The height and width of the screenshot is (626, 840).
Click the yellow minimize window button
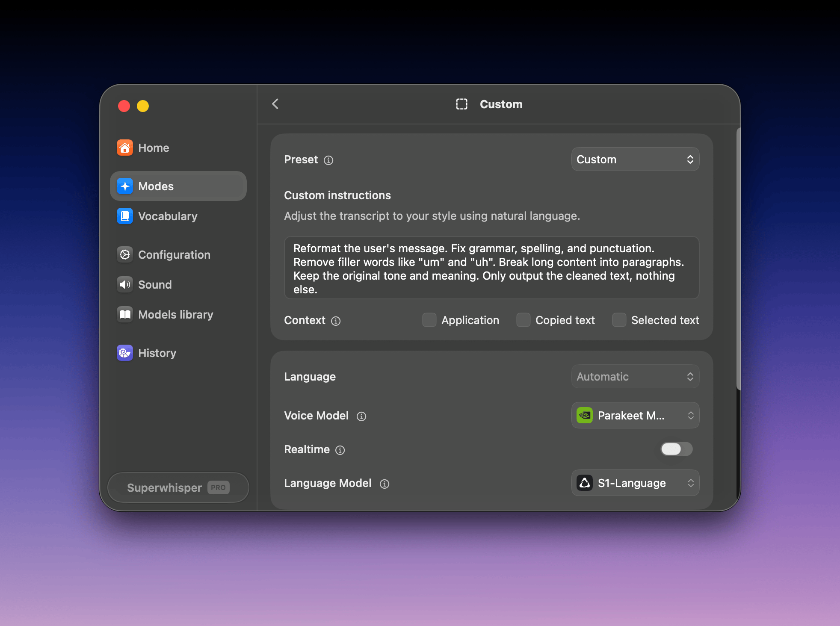[x=143, y=106]
